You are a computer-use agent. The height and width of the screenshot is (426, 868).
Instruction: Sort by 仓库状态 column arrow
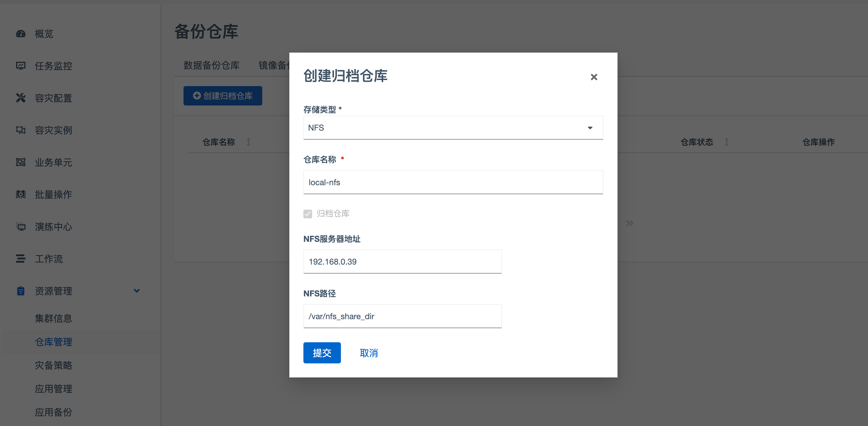coord(727,142)
